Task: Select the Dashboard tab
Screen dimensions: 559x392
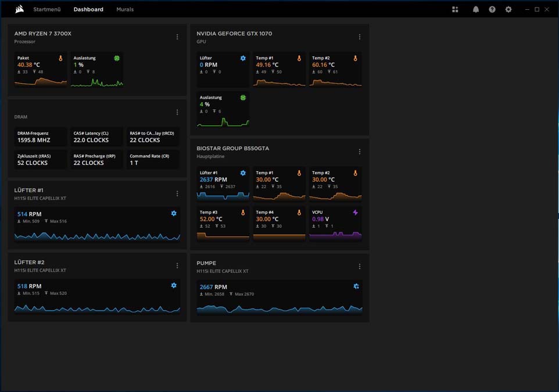Action: tap(88, 9)
